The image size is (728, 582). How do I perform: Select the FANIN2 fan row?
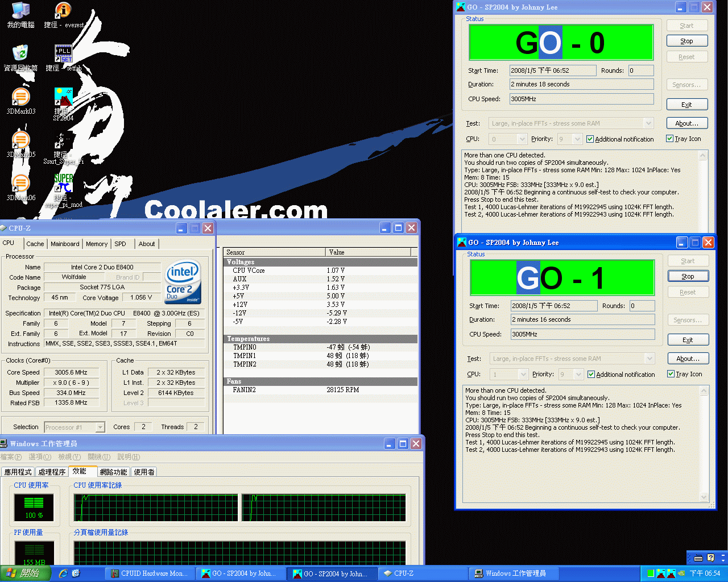(x=320, y=390)
